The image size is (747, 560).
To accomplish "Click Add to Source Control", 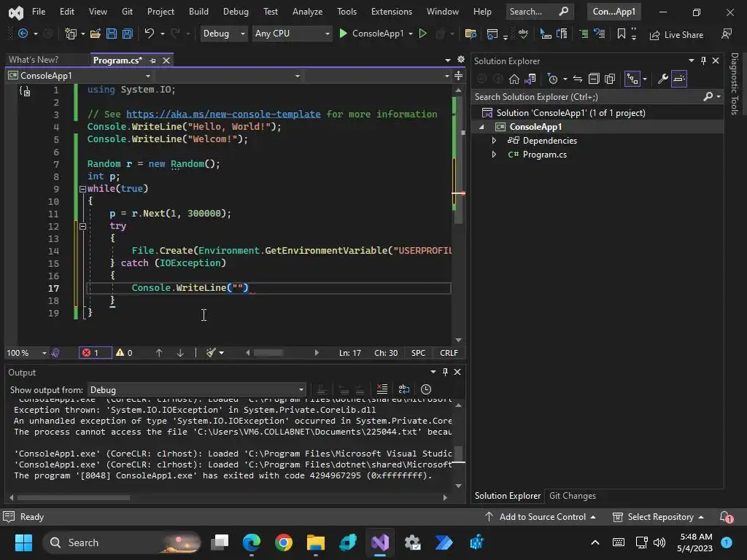I will click(x=541, y=517).
